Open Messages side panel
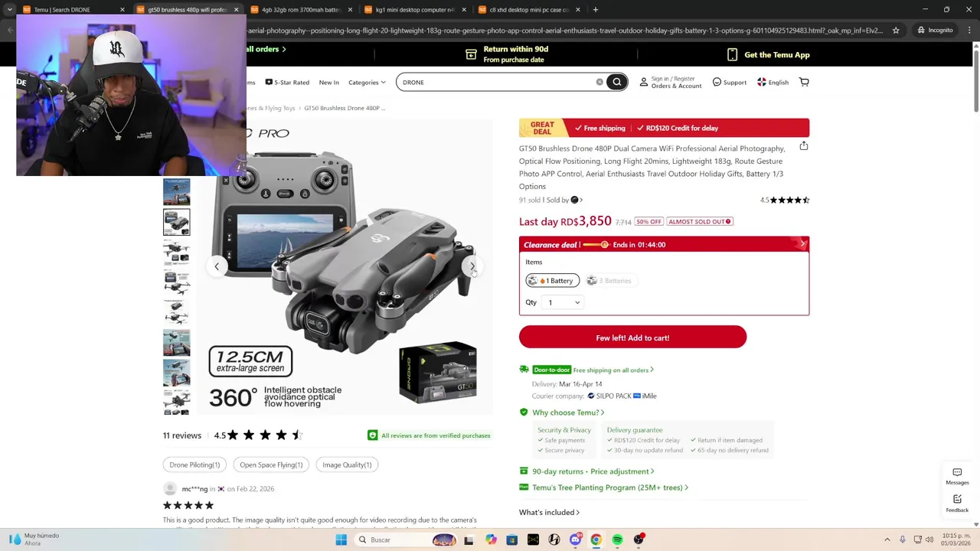980x551 pixels. (957, 477)
